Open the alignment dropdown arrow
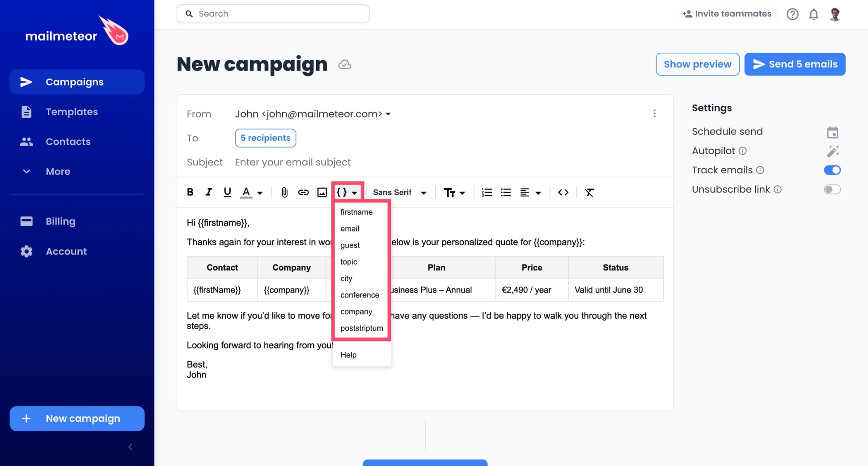The height and width of the screenshot is (466, 868). 538,193
